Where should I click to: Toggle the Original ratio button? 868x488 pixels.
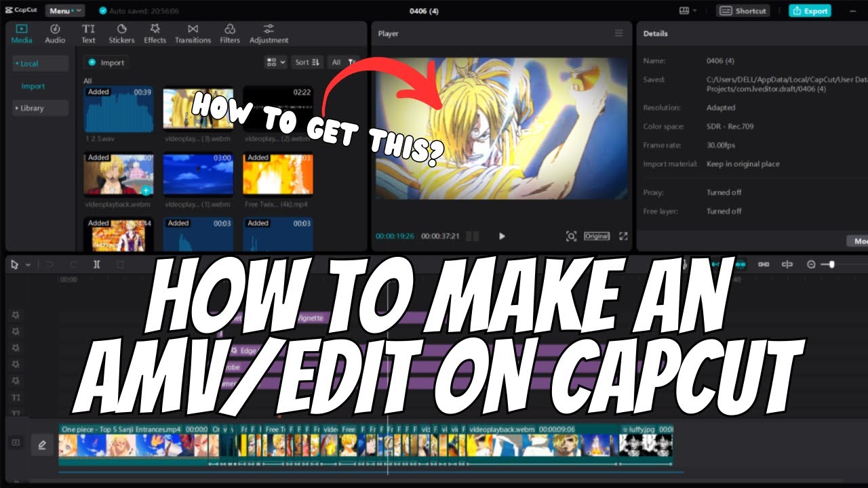[x=597, y=236]
